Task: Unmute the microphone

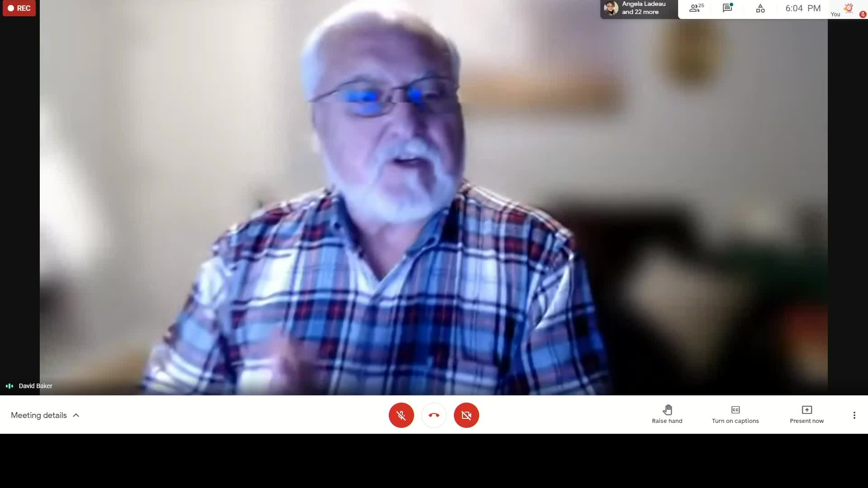Action: click(401, 415)
